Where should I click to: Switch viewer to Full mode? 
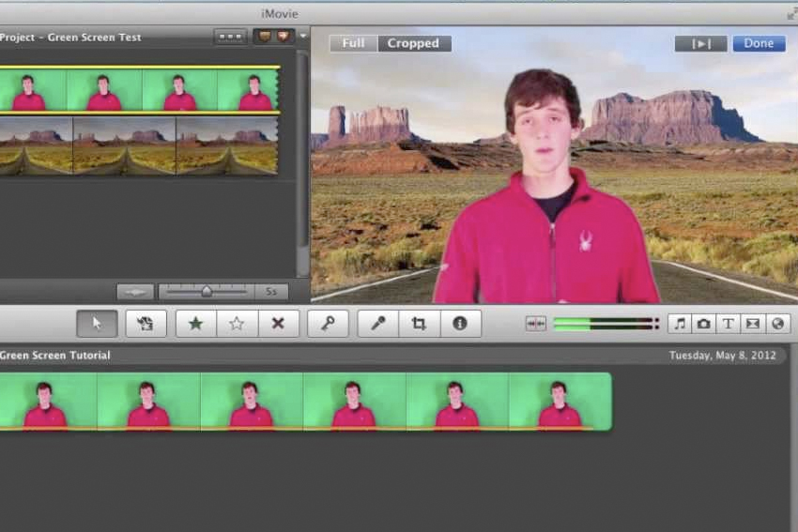(x=353, y=43)
